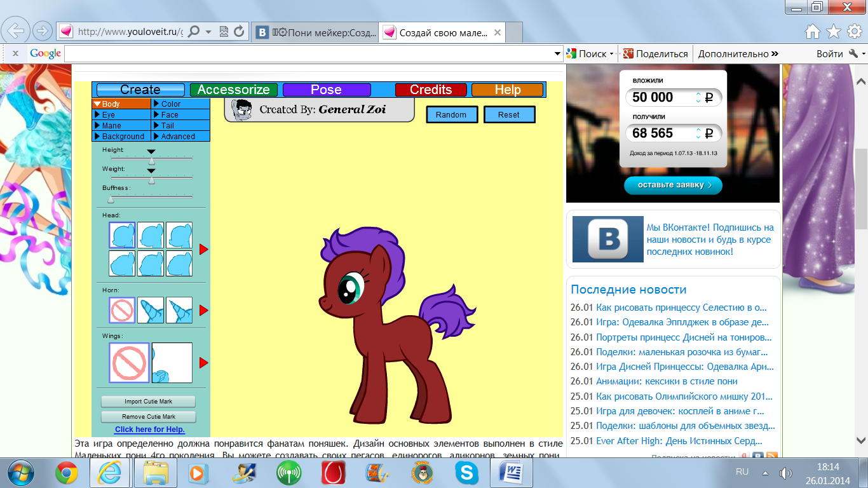
Task: Open browser Home icon
Action: [x=813, y=31]
